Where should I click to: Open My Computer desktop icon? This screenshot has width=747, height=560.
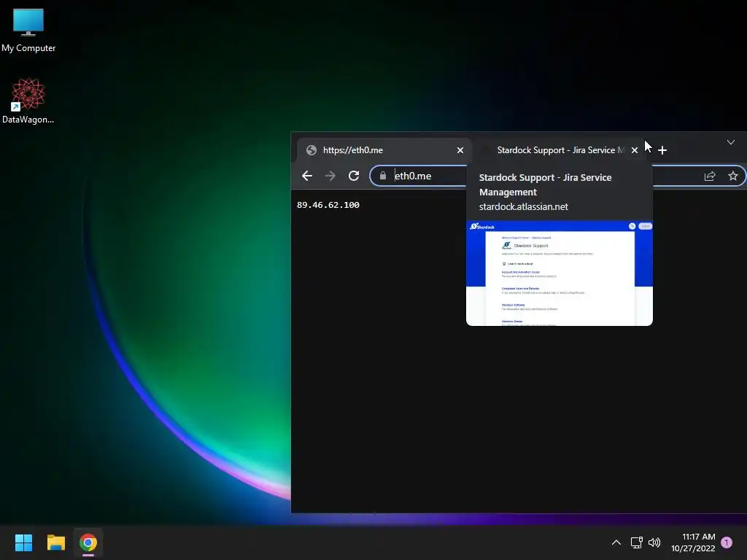pos(28,31)
